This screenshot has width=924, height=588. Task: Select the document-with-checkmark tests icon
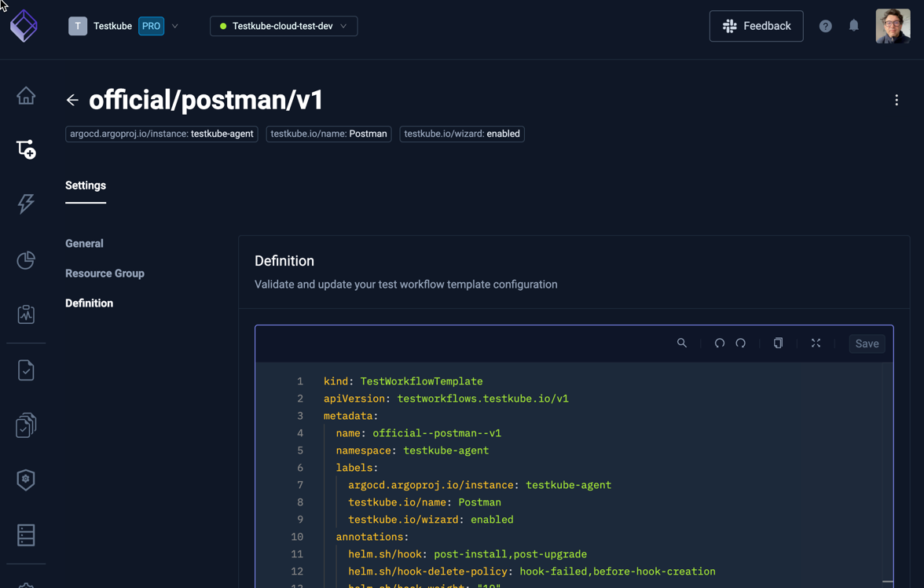pyautogui.click(x=26, y=369)
